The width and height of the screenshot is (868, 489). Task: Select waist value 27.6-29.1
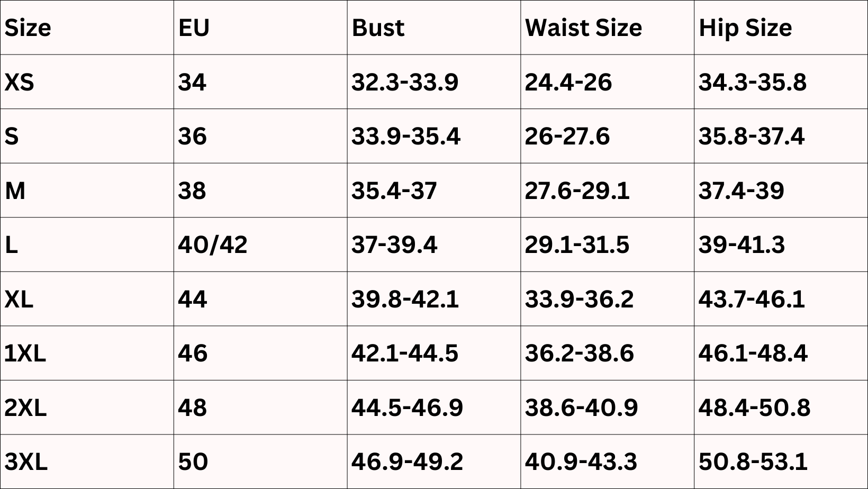[577, 191]
